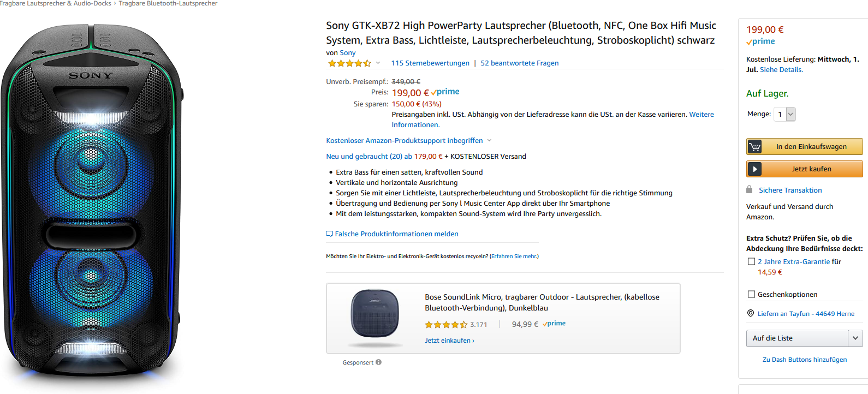Image resolution: width=868 pixels, height=394 pixels.
Task: Click the shopping cart icon
Action: [755, 147]
